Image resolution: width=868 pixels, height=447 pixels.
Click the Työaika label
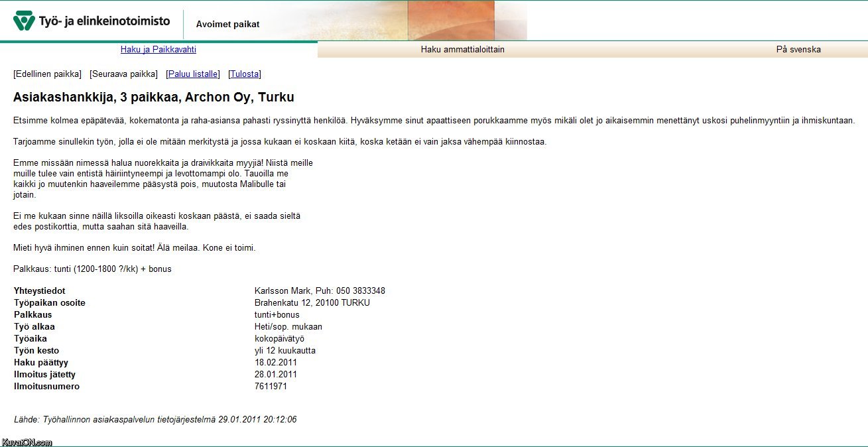coord(31,339)
